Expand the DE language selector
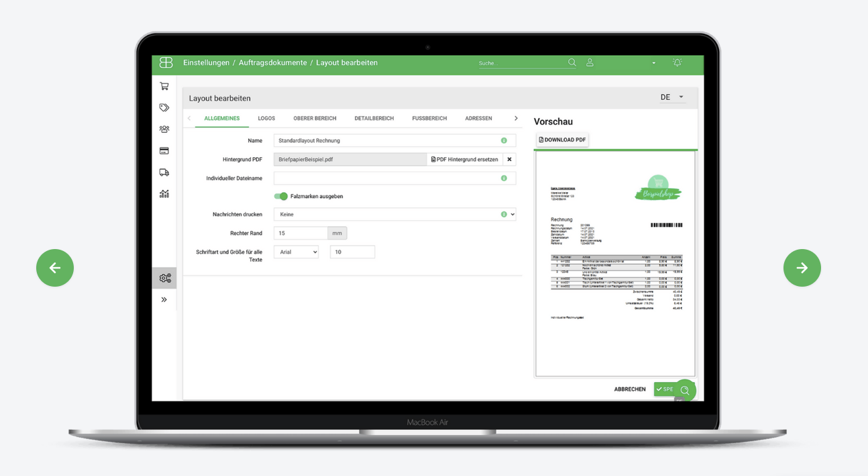Image resolution: width=868 pixels, height=476 pixels. click(x=672, y=97)
